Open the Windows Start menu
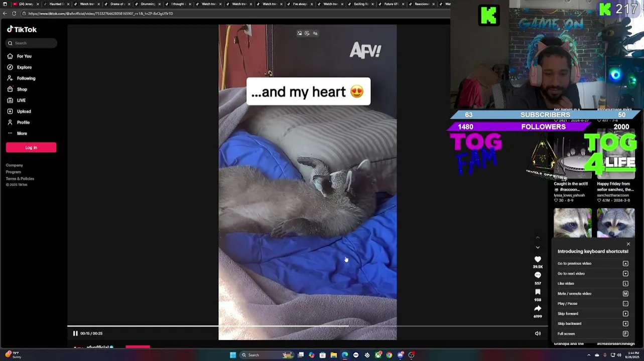Image resolution: width=644 pixels, height=361 pixels. pos(233,355)
